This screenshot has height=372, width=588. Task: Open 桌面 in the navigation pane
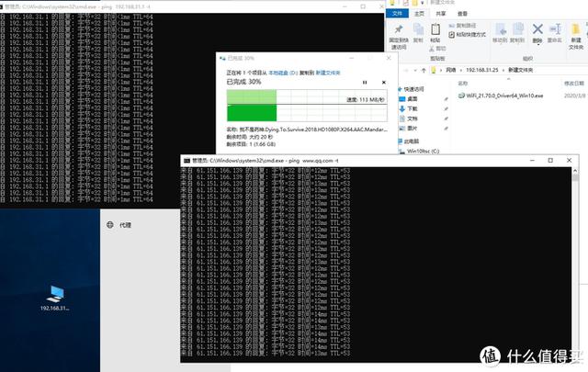(413, 99)
